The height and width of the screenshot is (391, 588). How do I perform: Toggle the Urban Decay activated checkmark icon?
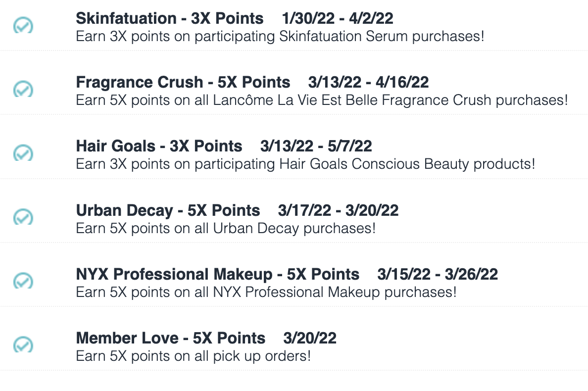(x=23, y=217)
